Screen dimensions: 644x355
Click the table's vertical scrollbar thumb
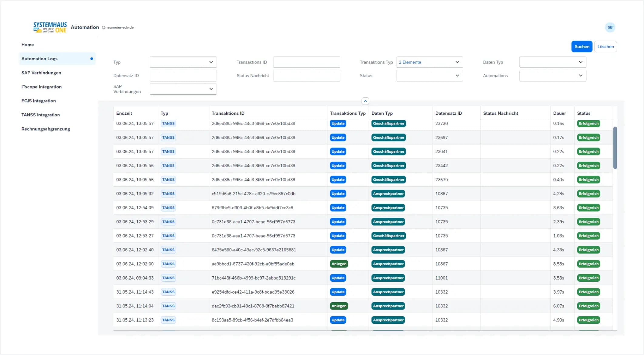coord(615,148)
